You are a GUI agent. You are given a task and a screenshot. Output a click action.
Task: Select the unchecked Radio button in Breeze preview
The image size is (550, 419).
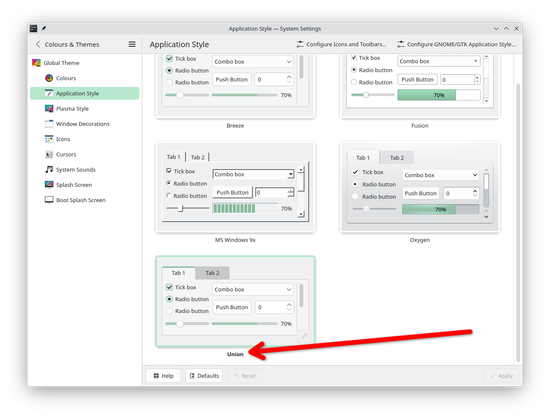click(169, 82)
